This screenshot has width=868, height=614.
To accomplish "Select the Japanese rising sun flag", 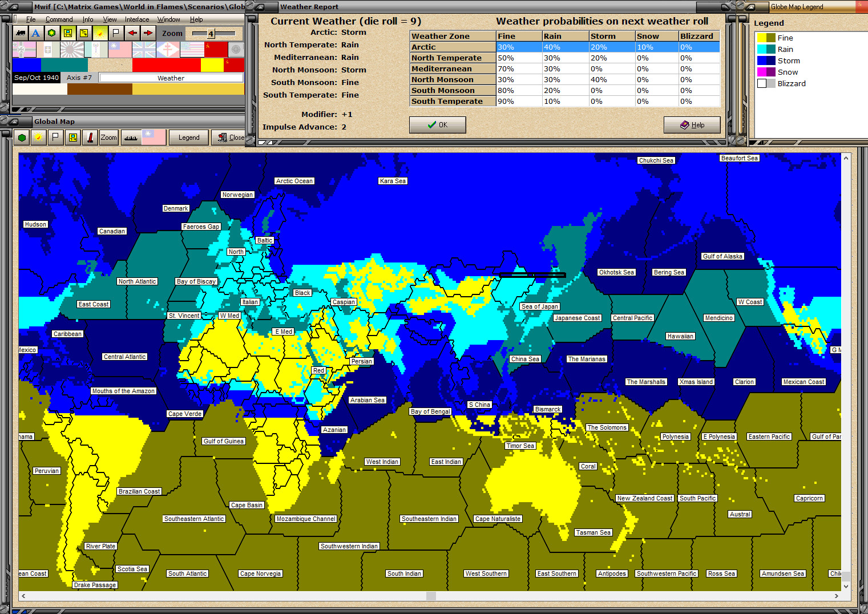I will [x=72, y=50].
